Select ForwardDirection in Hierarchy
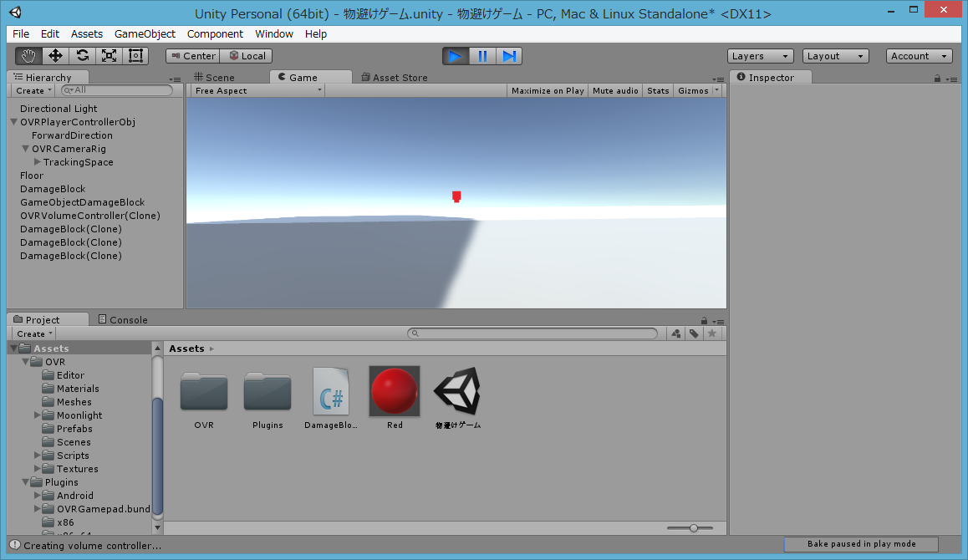 tap(72, 136)
